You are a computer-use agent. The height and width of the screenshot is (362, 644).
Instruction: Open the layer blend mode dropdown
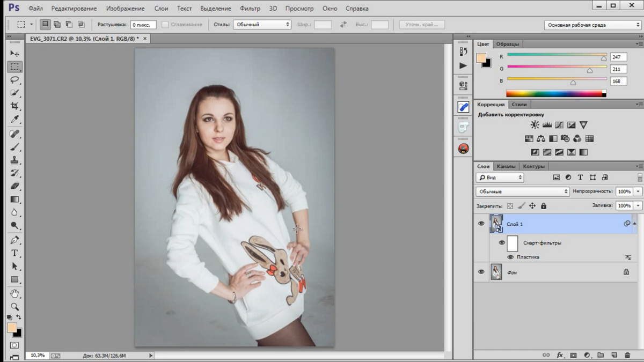point(522,191)
